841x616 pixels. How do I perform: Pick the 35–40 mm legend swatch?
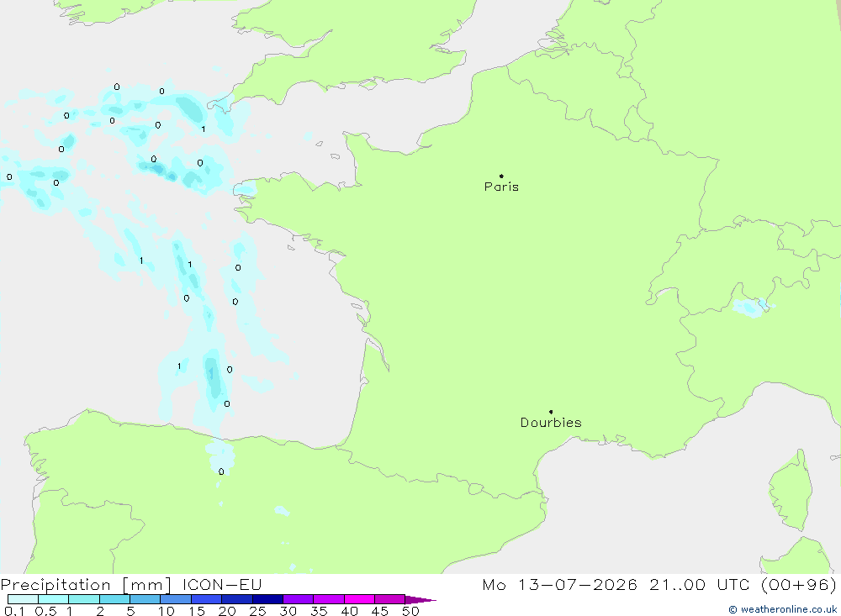tap(328, 599)
